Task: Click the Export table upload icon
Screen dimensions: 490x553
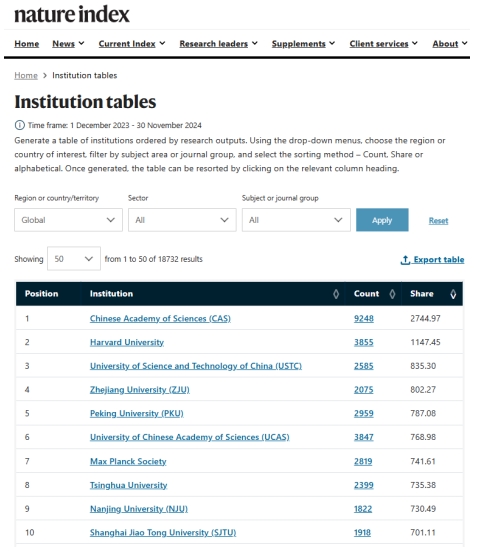Action: coord(405,260)
